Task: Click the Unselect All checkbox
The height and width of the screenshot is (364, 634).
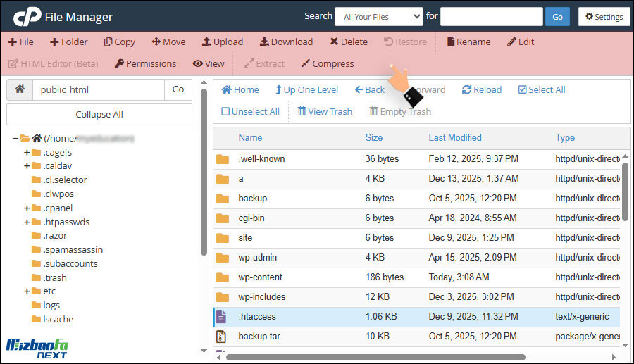Action: point(225,111)
